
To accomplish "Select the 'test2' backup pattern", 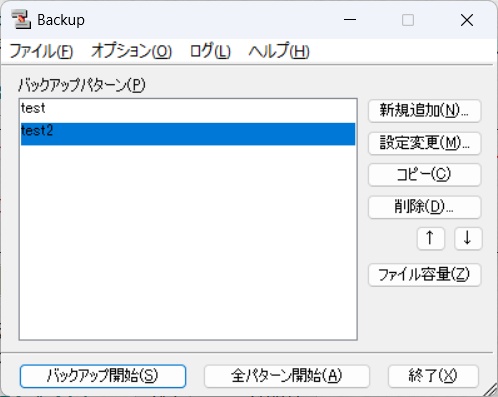I will coord(188,134).
